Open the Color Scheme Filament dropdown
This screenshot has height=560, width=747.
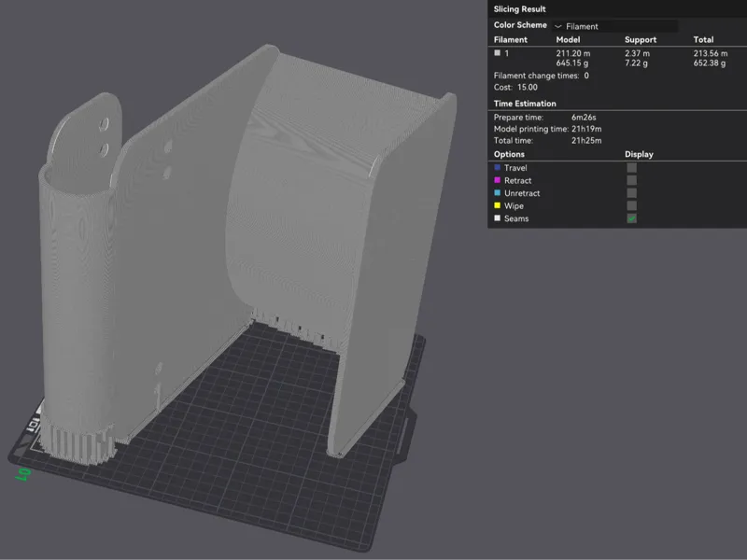tap(615, 26)
